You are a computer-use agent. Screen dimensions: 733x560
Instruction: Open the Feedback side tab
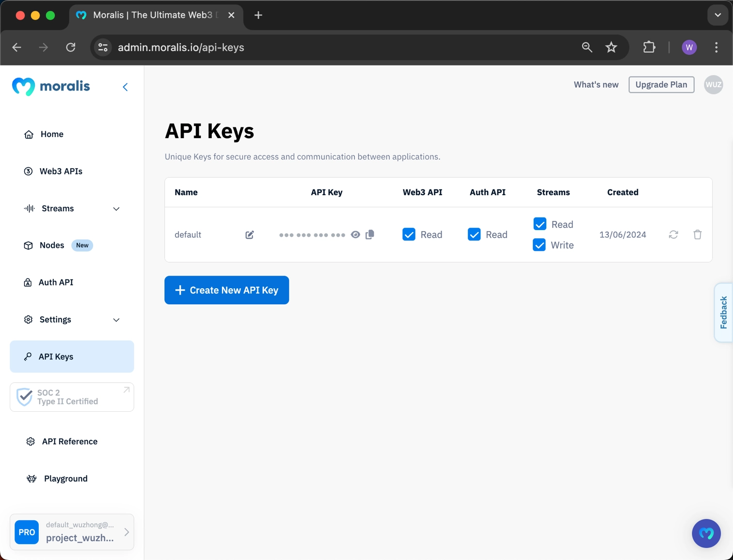pyautogui.click(x=723, y=312)
